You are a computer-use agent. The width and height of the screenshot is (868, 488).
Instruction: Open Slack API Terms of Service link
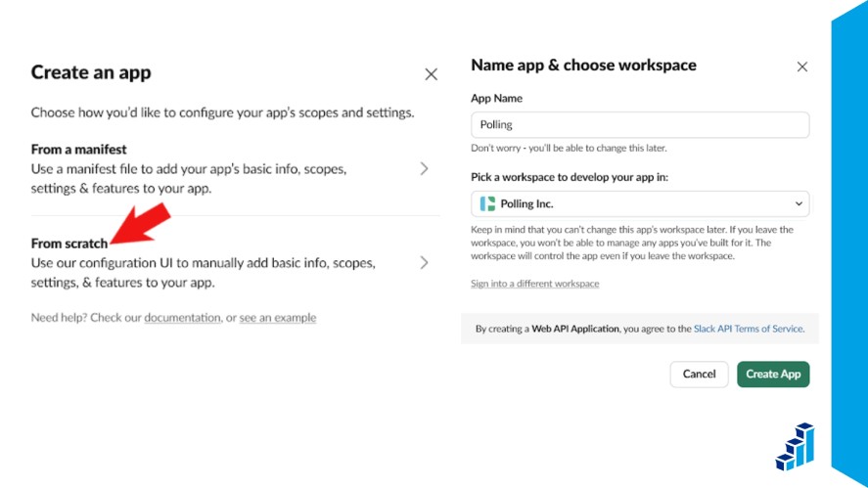pyautogui.click(x=749, y=329)
